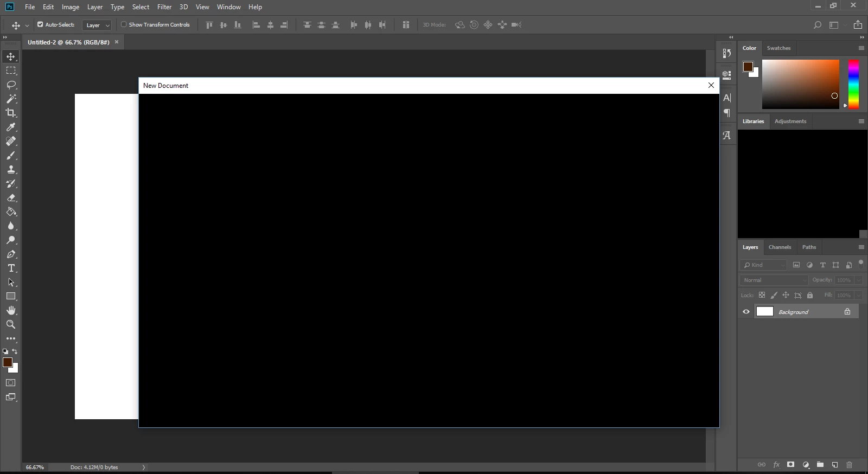The image size is (868, 474).
Task: Open the layer Opacity dropdown
Action: (x=858, y=280)
